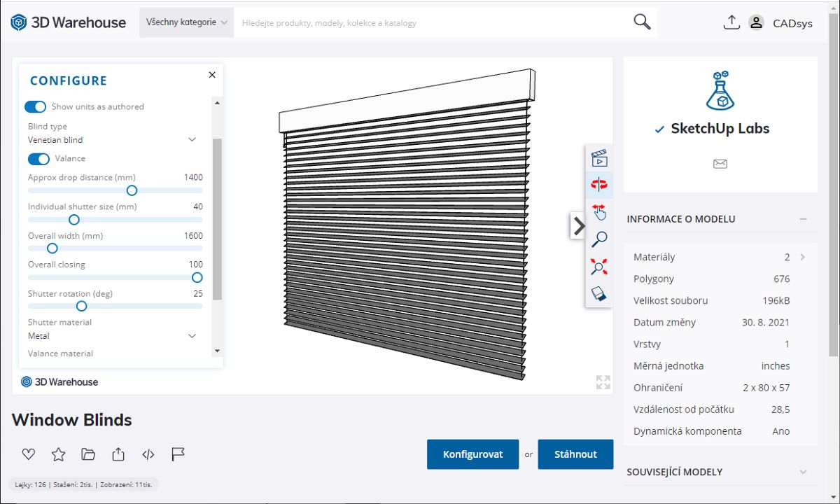This screenshot has height=504, width=840.
Task: Click the orbit tool in viewer toolbar
Action: point(598,185)
